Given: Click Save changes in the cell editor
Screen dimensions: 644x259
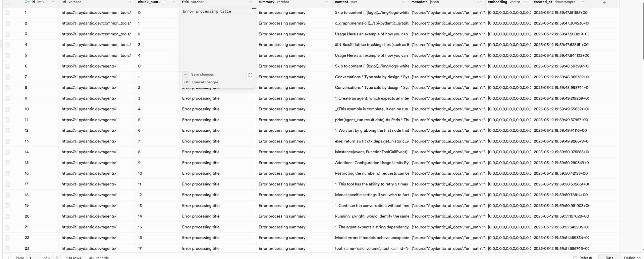Looking at the screenshot, I should click(202, 74).
